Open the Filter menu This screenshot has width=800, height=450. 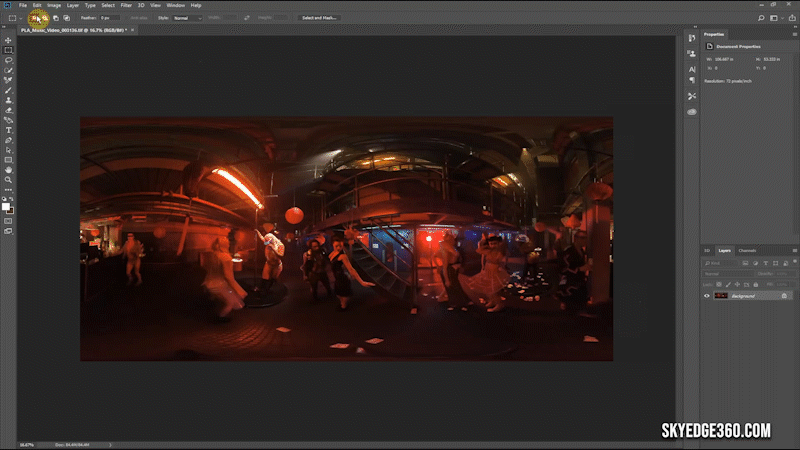click(125, 5)
